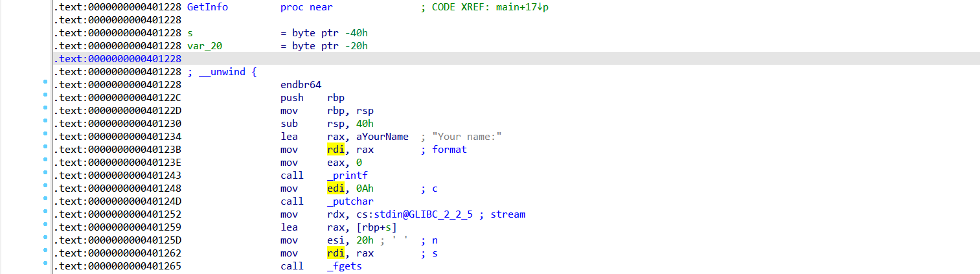This screenshot has height=274, width=980.
Task: Click the highlighted edi register operand
Action: click(x=336, y=188)
